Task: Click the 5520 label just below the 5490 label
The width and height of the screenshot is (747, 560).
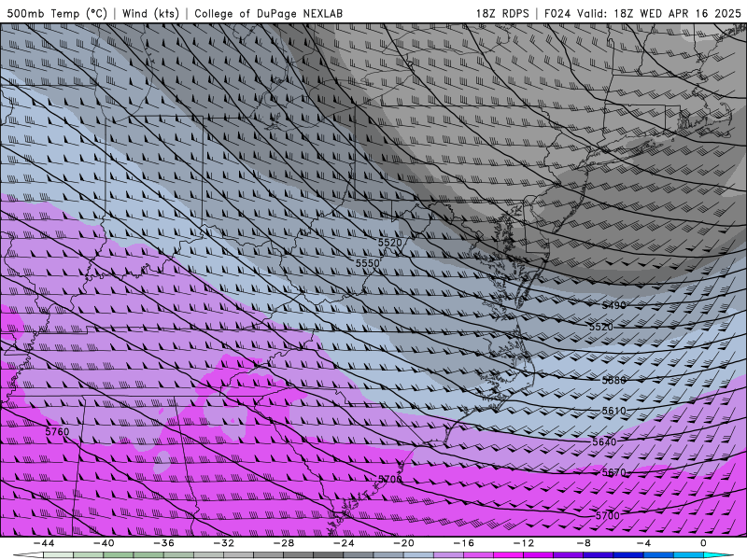Action: [601, 327]
